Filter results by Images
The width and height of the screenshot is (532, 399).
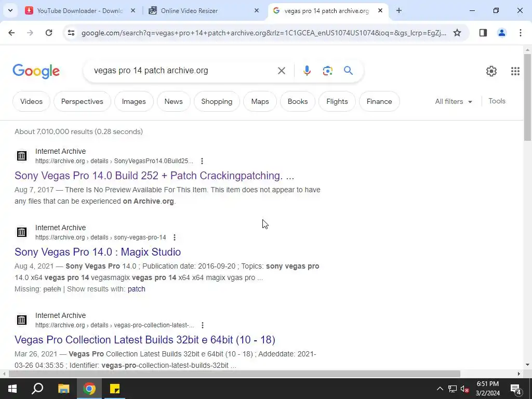point(134,101)
